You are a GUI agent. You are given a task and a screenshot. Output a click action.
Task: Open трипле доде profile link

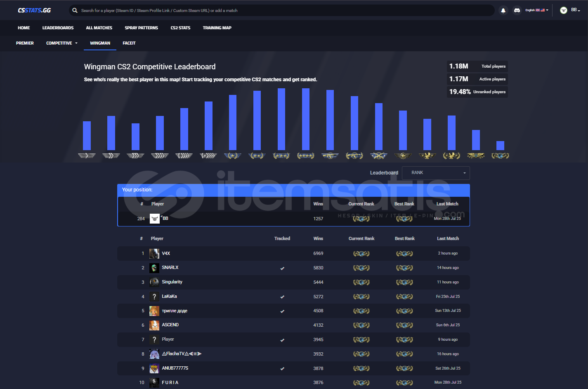(x=175, y=311)
